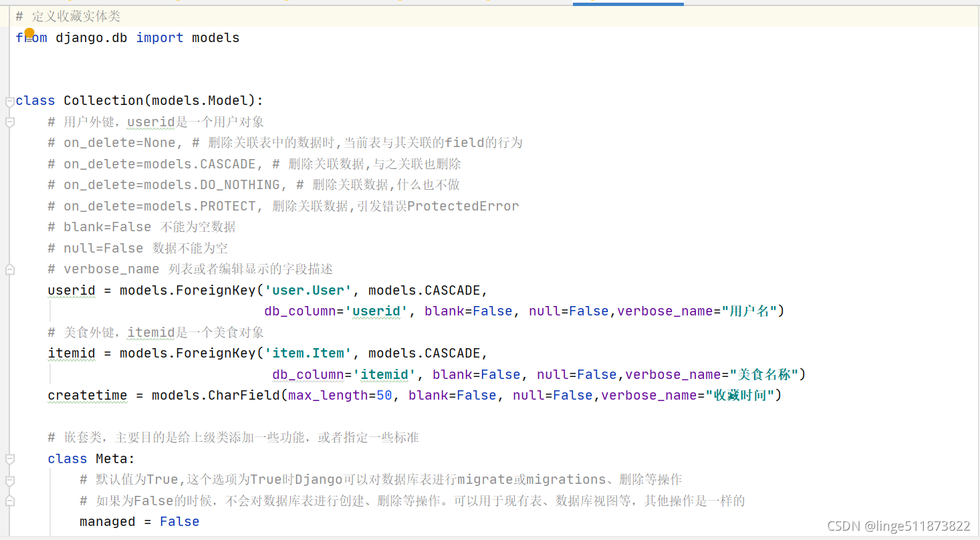Viewport: 980px width, 540px height.
Task: Click the blank=False 不能为空数据 comment
Action: [x=142, y=227]
